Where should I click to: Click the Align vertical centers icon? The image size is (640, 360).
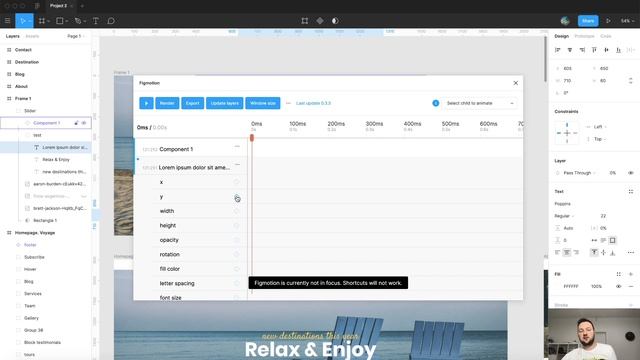click(607, 50)
